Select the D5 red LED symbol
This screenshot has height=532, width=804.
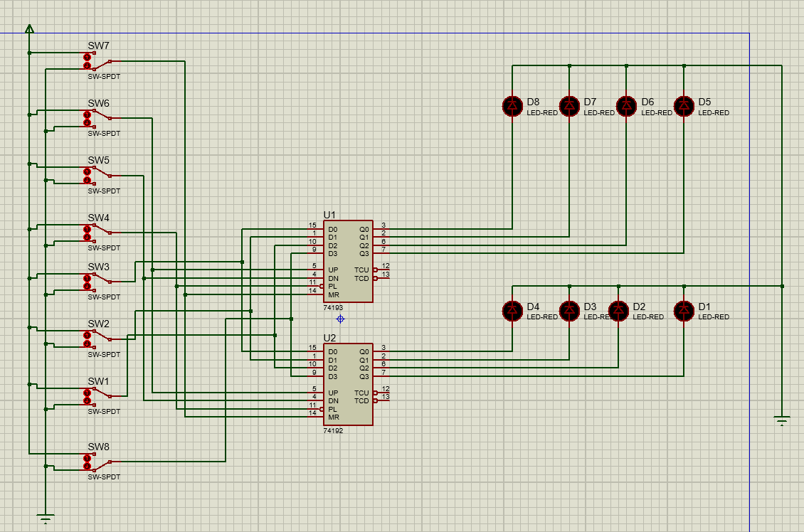tap(684, 106)
